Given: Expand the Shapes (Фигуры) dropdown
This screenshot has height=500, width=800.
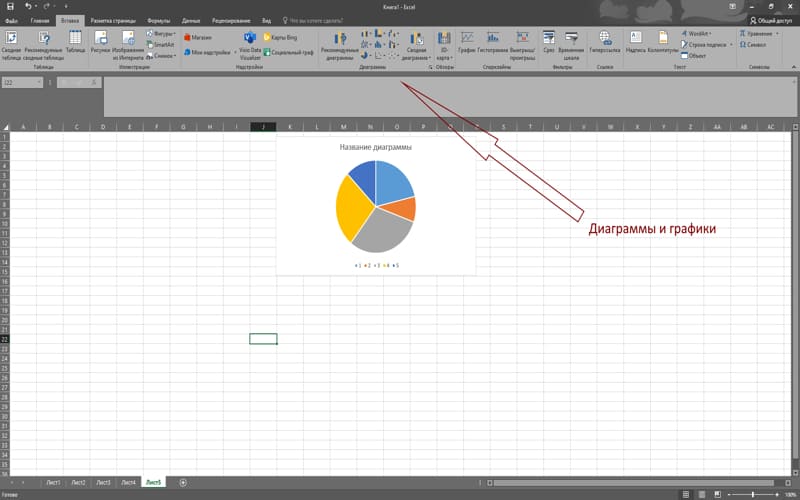Looking at the screenshot, I should point(161,34).
